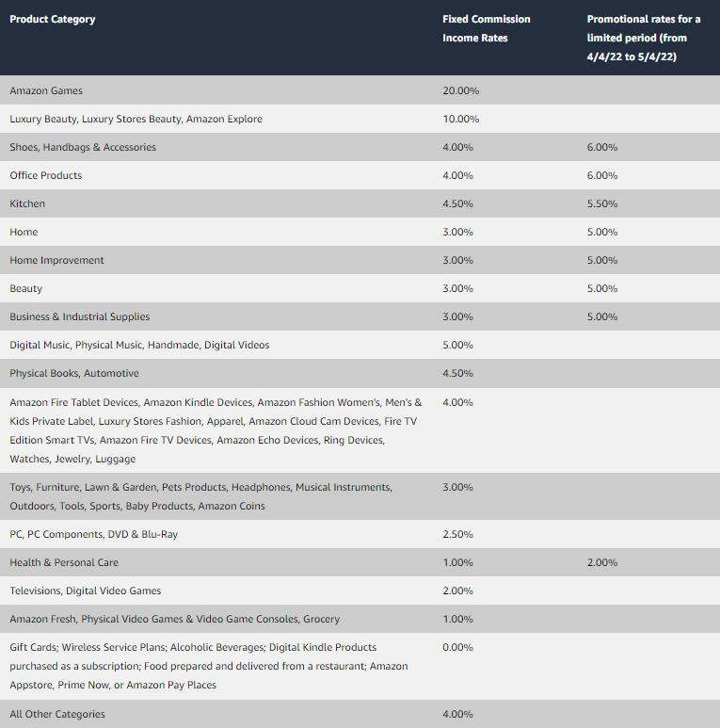Select the Kitchen category cell
720x728 pixels.
[27, 203]
